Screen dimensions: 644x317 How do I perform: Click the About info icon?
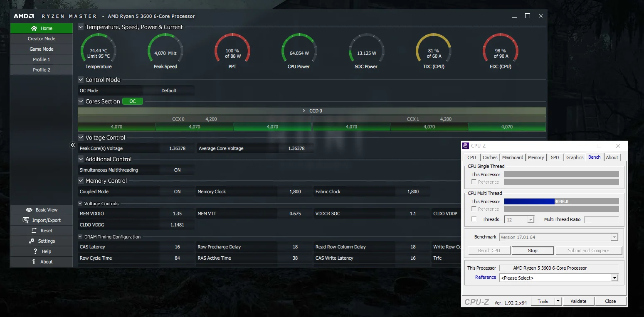pos(34,262)
